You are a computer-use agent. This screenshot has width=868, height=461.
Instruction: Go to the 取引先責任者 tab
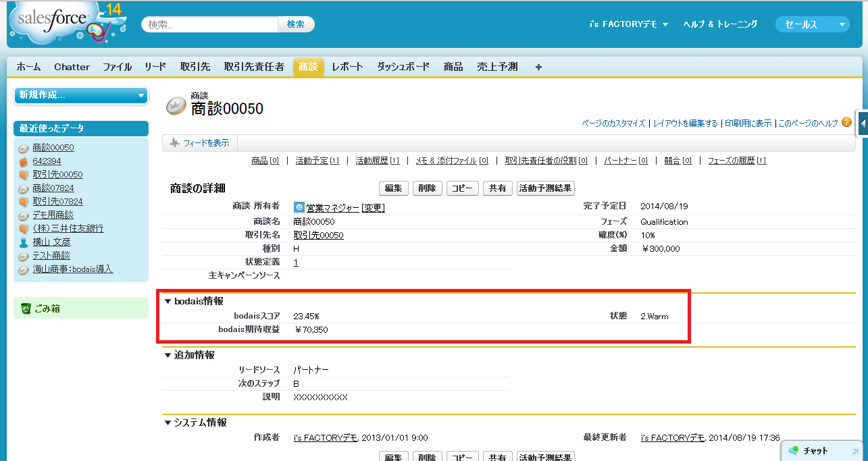pyautogui.click(x=254, y=67)
